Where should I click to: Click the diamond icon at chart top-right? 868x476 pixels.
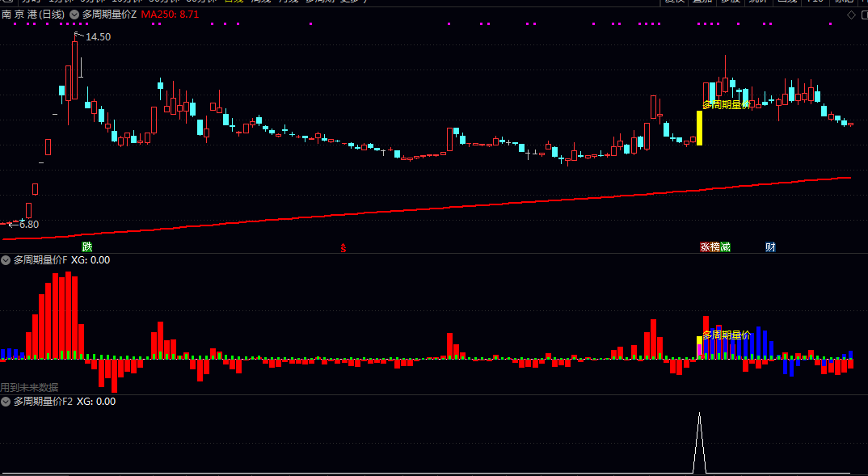pyautogui.click(x=851, y=15)
